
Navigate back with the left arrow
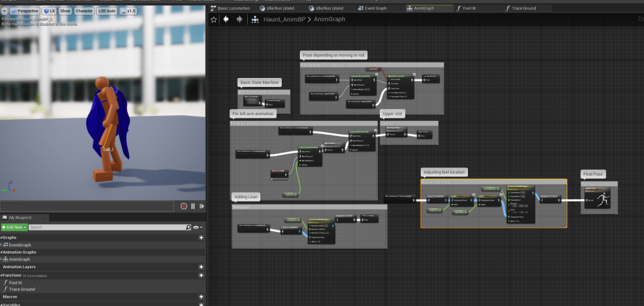coord(226,20)
